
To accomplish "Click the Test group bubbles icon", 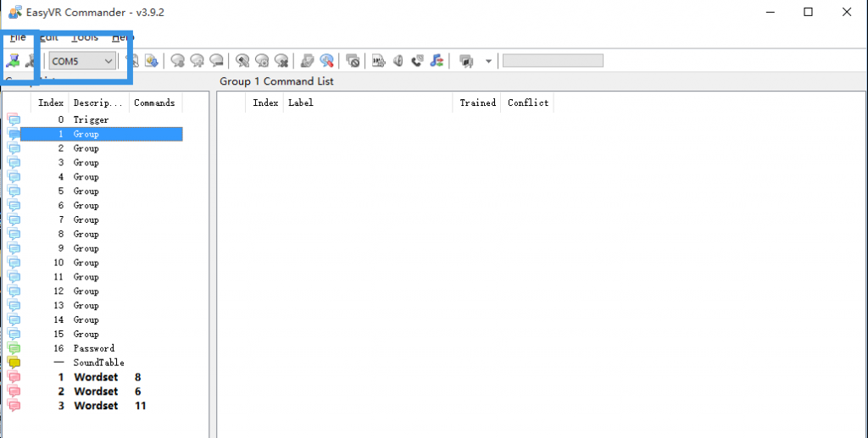I will pyautogui.click(x=307, y=61).
